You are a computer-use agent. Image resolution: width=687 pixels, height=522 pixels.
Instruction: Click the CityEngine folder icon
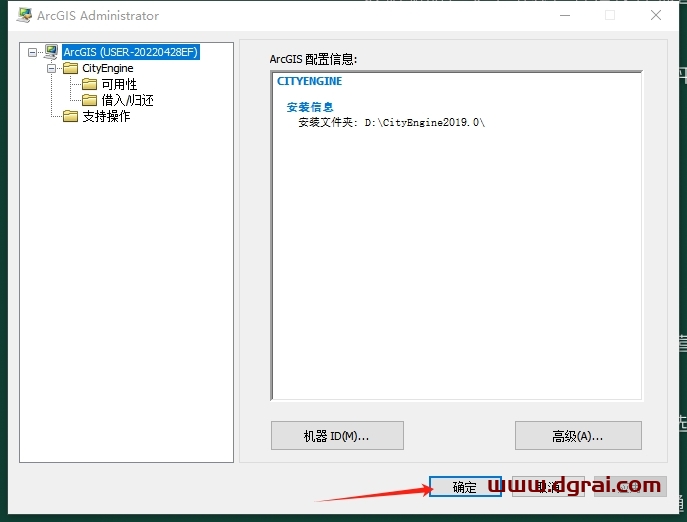coord(71,68)
